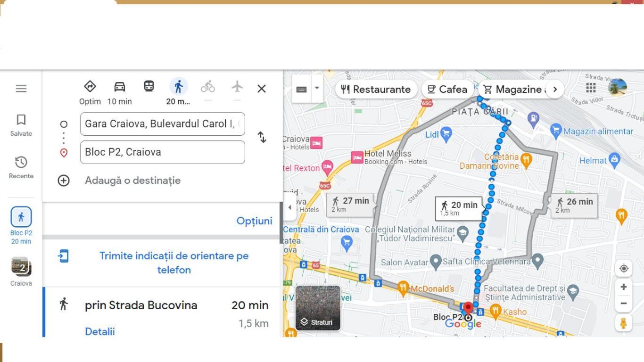Select the driving travel mode
This screenshot has height=362, width=644.
(x=120, y=87)
